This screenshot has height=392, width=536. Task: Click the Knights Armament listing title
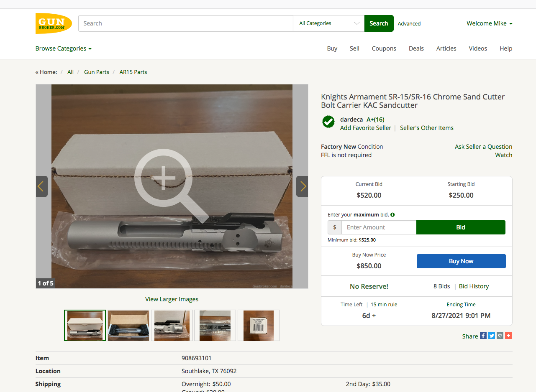[x=413, y=101]
